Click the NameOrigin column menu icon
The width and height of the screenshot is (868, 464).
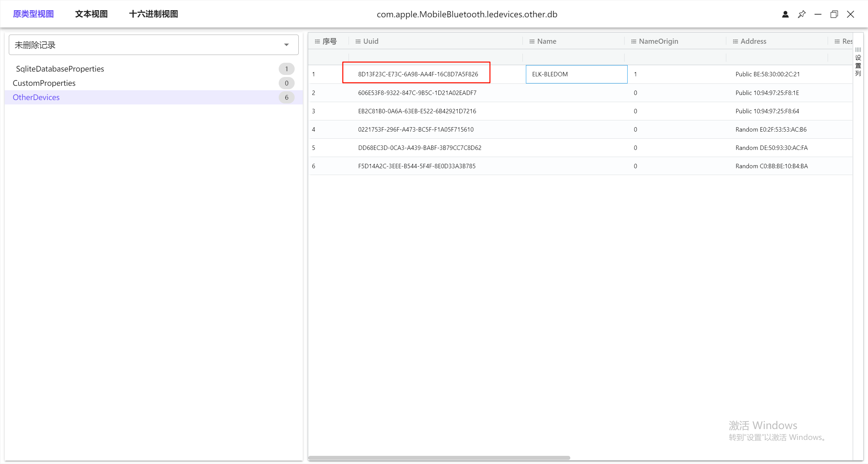633,41
